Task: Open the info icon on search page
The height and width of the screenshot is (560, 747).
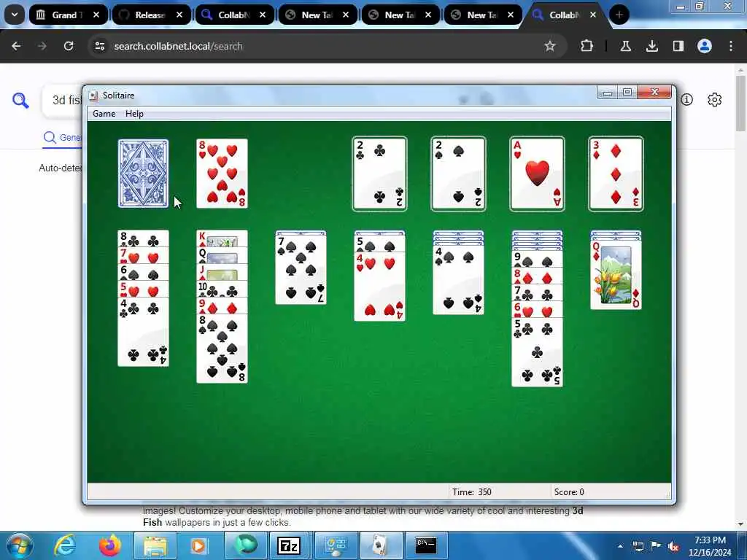Action: click(x=686, y=99)
